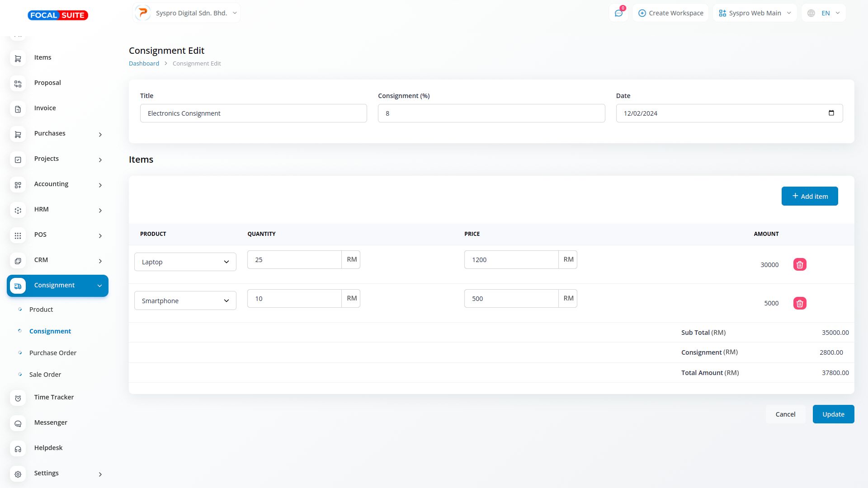868x488 pixels.
Task: Open the EN language dropdown
Action: (824, 13)
